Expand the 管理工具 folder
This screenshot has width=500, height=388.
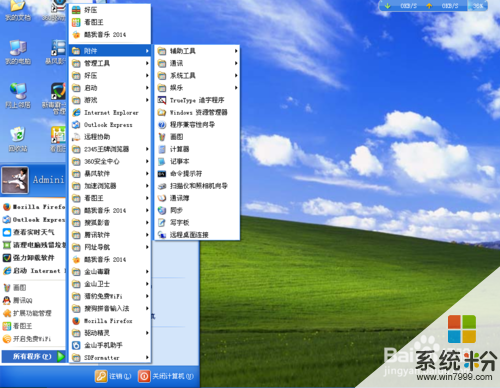click(x=110, y=63)
